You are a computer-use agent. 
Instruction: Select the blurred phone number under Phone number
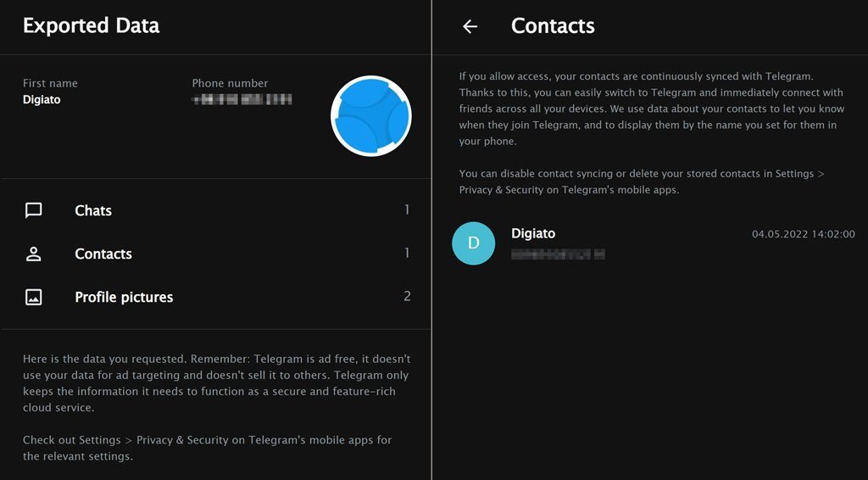242,100
